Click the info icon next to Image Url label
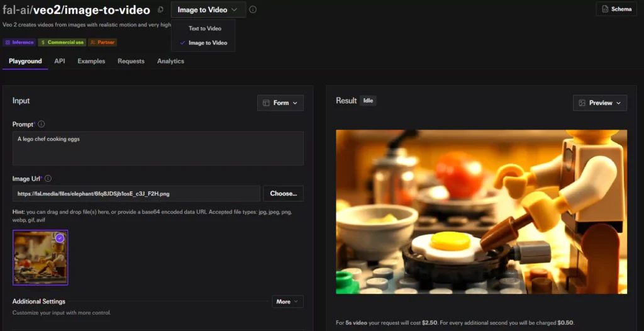This screenshot has width=644, height=331. point(48,179)
